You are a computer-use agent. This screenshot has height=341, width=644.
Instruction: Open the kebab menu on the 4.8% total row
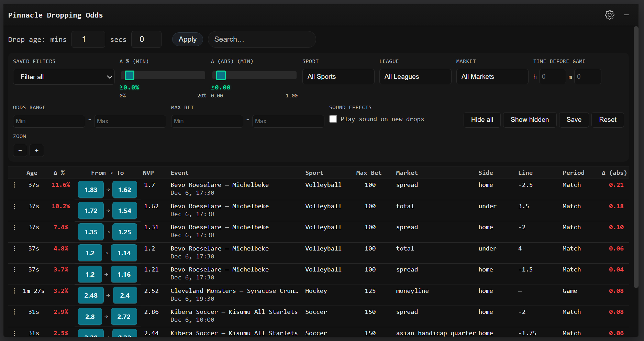(x=14, y=248)
